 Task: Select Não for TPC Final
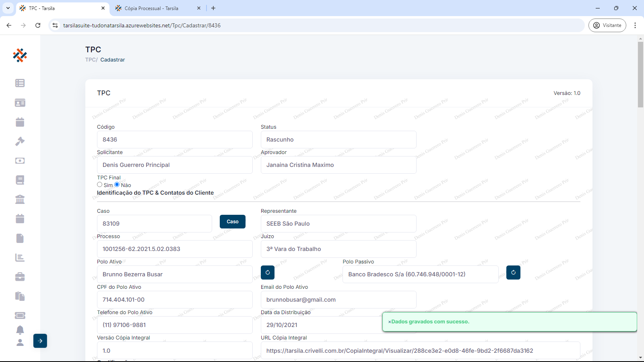117,185
